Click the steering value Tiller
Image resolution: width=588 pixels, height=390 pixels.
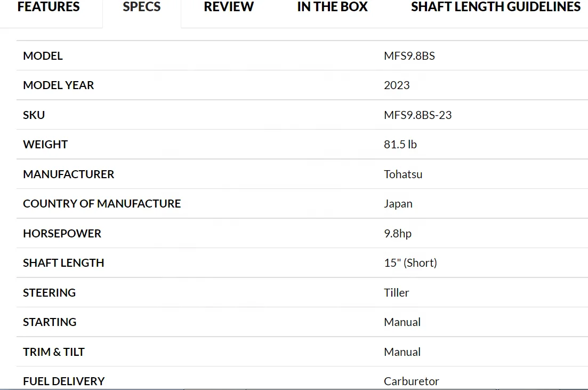pyautogui.click(x=397, y=293)
